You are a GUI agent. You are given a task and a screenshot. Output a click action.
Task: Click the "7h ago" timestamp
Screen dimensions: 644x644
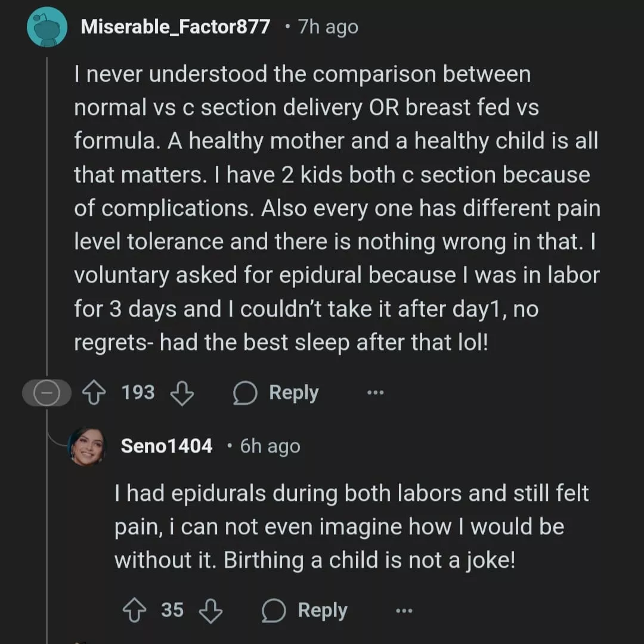pos(328,27)
